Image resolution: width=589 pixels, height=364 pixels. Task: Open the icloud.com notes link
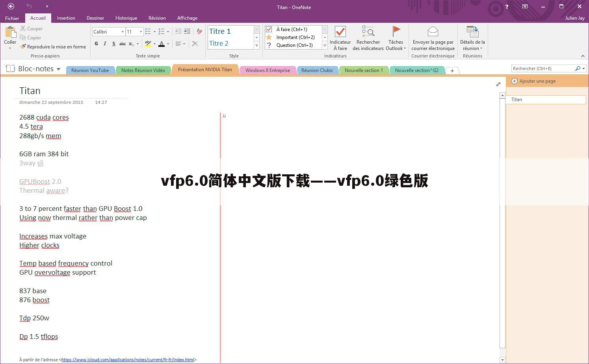(128, 360)
